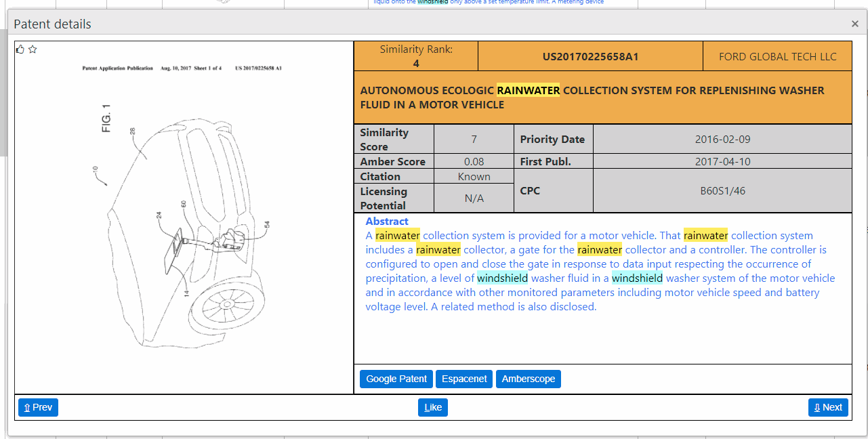
Task: Open the Espacenet button
Action: (464, 379)
